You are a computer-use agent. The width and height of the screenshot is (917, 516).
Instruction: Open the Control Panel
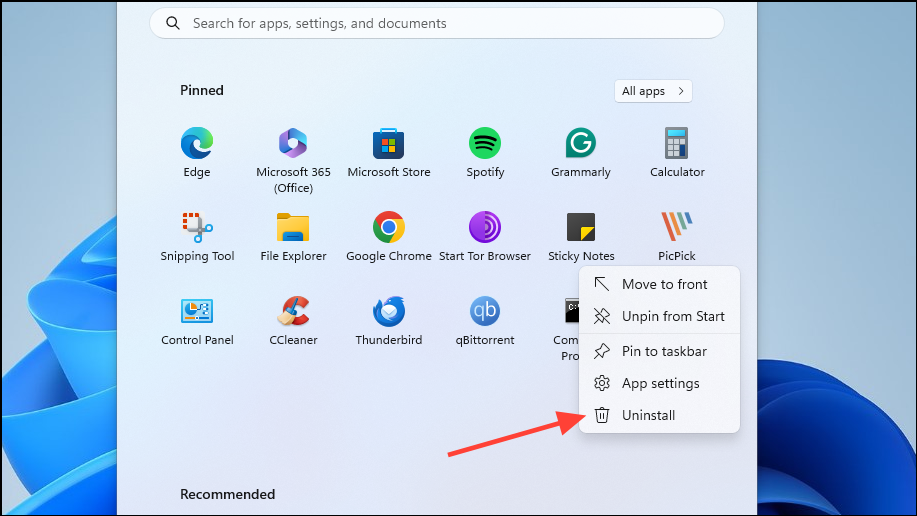[197, 321]
